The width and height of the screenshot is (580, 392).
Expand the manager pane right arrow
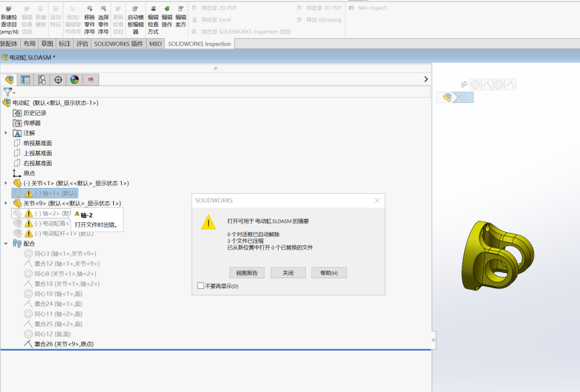(426, 79)
